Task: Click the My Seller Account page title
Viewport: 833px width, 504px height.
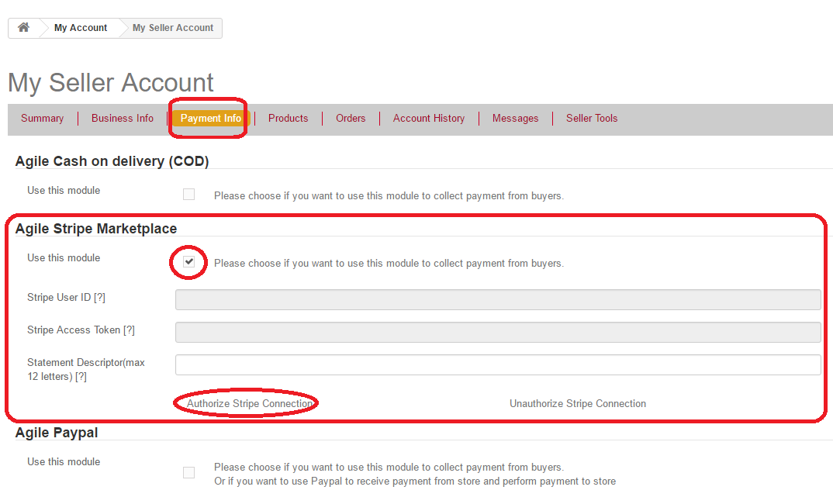Action: click(x=110, y=83)
